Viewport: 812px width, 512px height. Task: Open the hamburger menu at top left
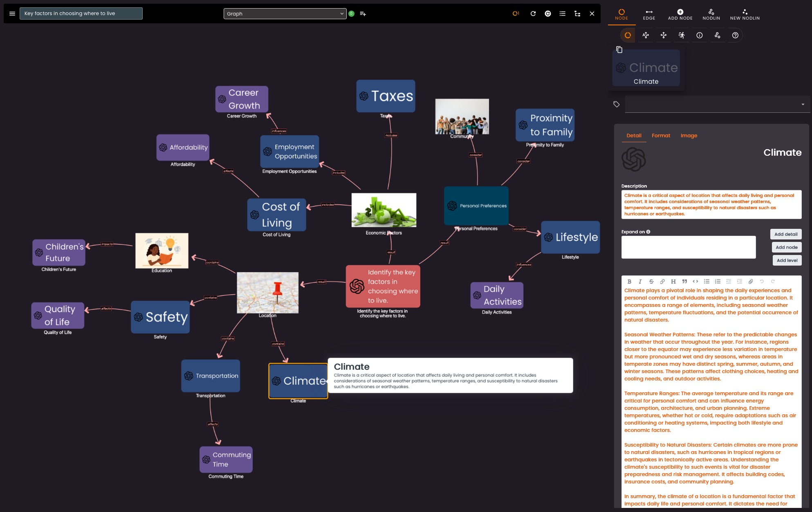tap(12, 13)
